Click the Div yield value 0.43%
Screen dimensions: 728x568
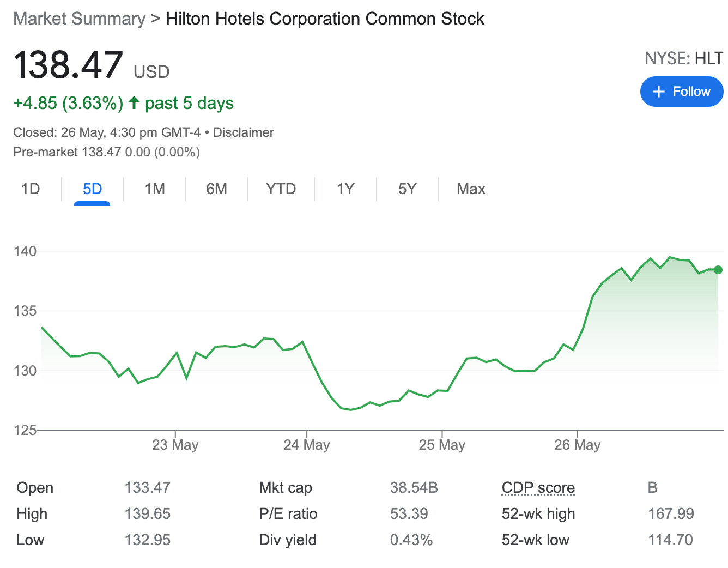coord(411,540)
